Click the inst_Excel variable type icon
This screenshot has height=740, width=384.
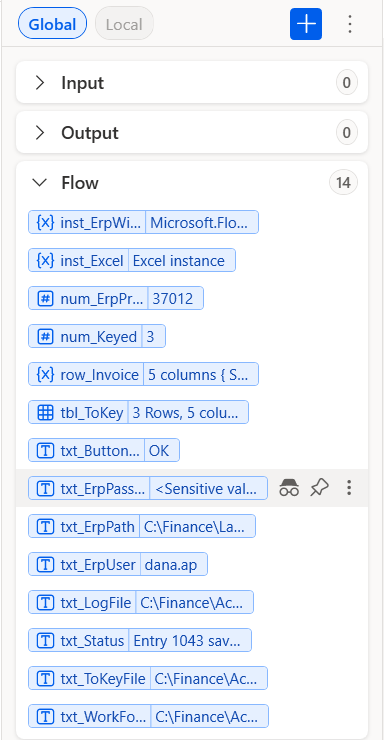[45, 261]
